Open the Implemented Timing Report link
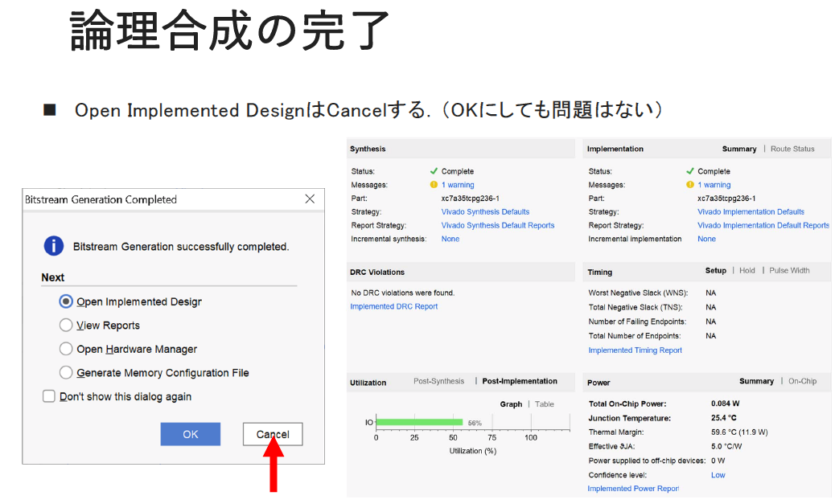Screen dimensions: 835x504 [x=635, y=350]
